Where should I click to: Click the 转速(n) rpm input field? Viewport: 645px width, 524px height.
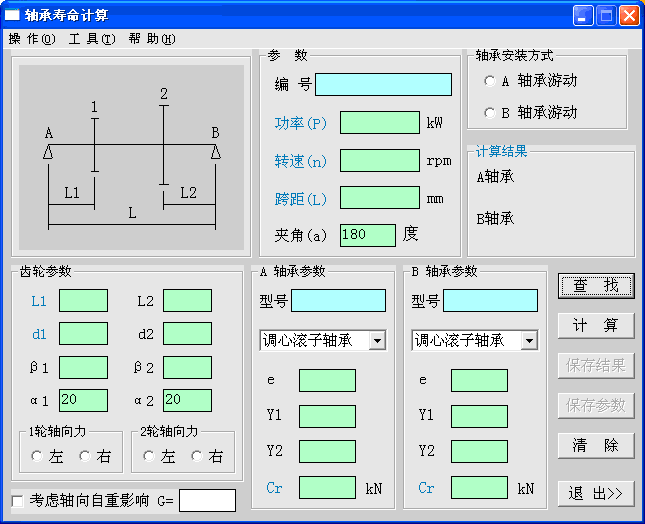[379, 160]
